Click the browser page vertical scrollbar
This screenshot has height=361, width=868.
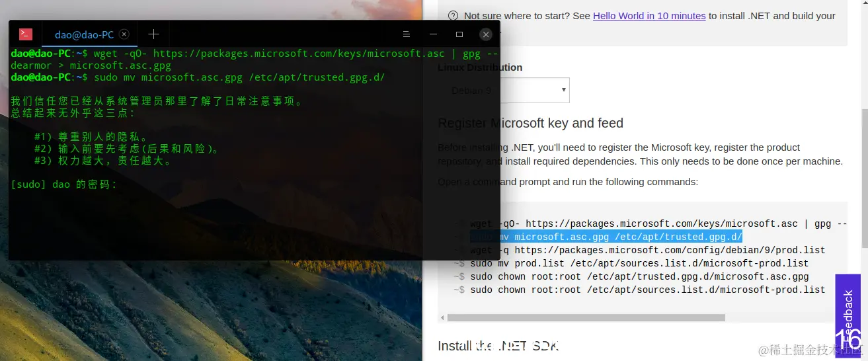coord(865,179)
